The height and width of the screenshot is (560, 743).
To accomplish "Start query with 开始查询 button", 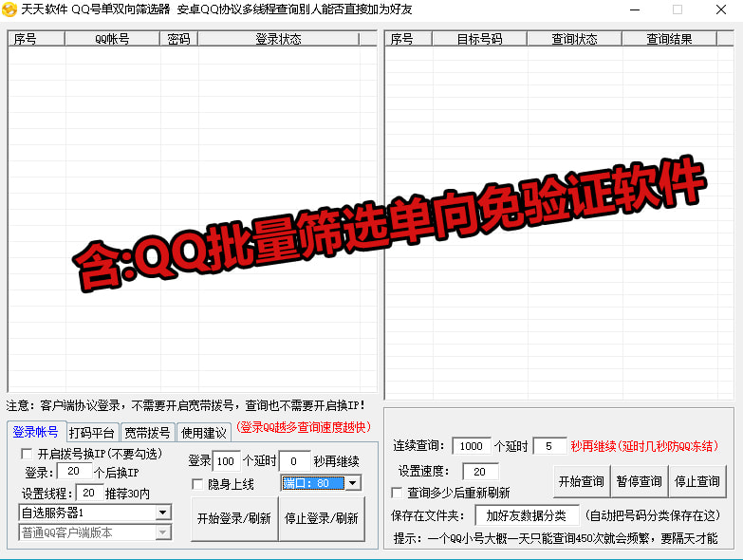I will click(582, 481).
